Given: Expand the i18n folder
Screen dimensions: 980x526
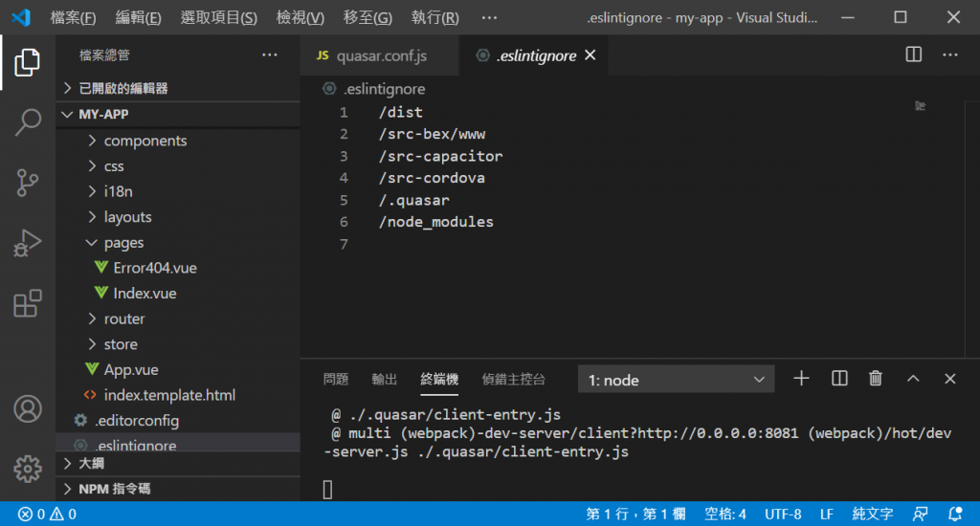Looking at the screenshot, I should pos(178,191).
